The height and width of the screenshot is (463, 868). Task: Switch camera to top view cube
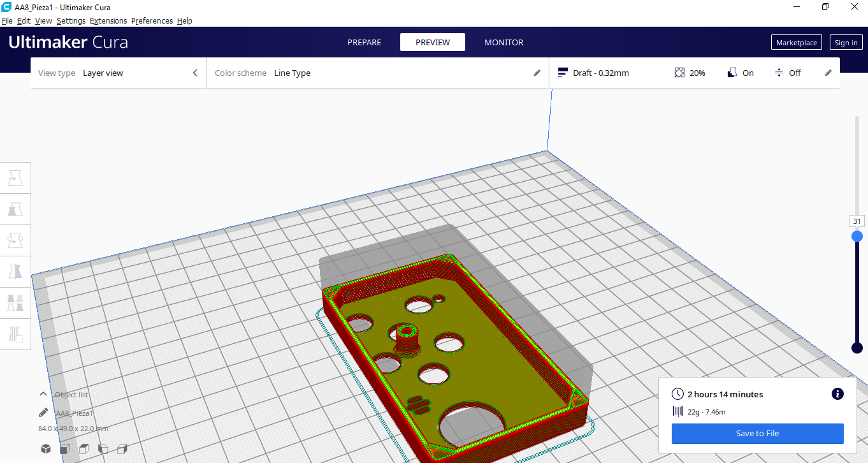coord(84,449)
